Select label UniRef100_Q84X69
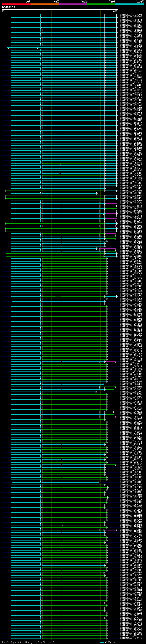 click(x=131, y=196)
